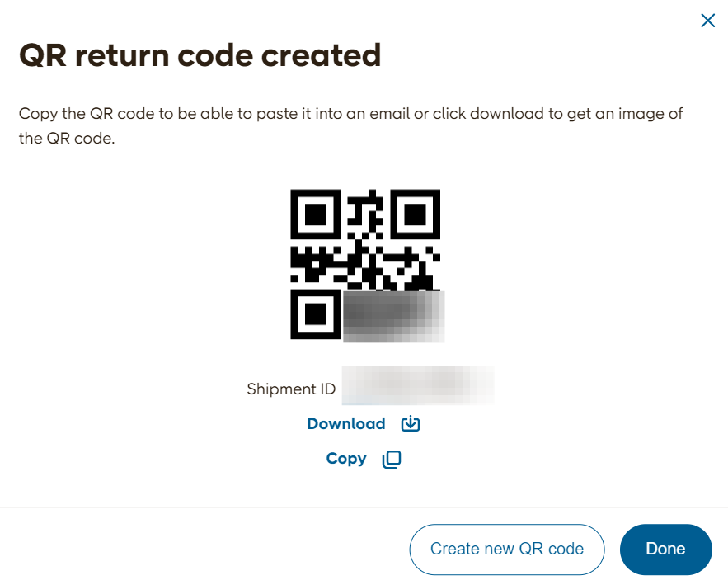Click the QR code image
The image size is (728, 585).
(364, 266)
